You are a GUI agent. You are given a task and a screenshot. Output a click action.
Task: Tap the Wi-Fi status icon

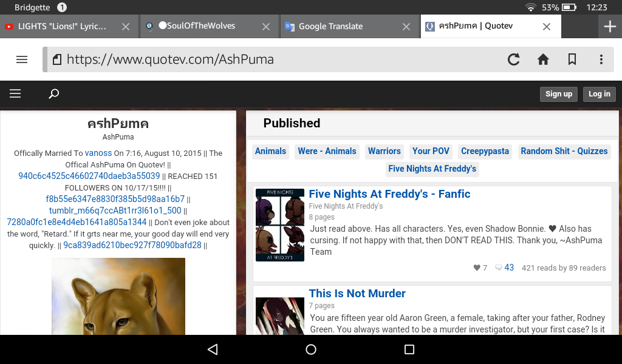point(530,7)
